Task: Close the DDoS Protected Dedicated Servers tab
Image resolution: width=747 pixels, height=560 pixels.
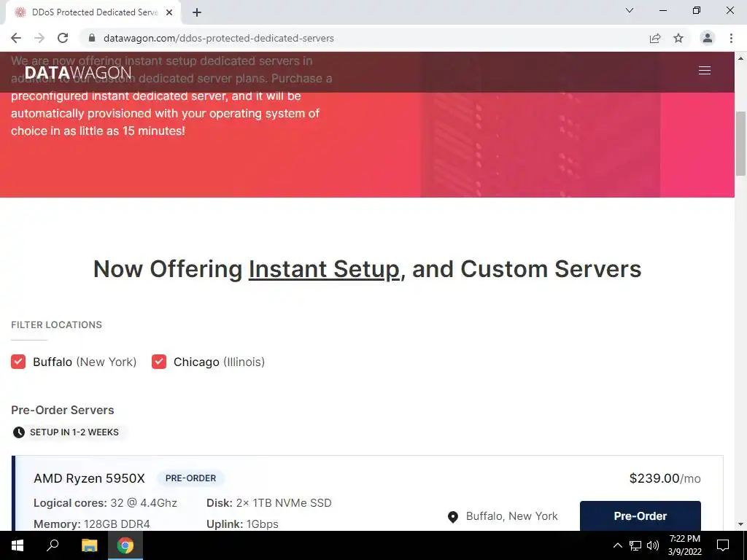Action: [169, 12]
